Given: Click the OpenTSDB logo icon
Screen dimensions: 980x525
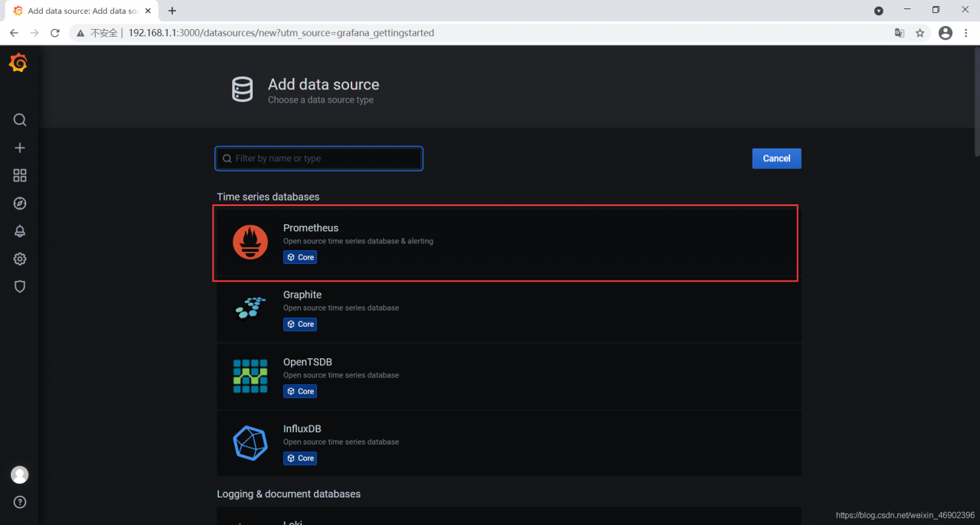Looking at the screenshot, I should [250, 376].
